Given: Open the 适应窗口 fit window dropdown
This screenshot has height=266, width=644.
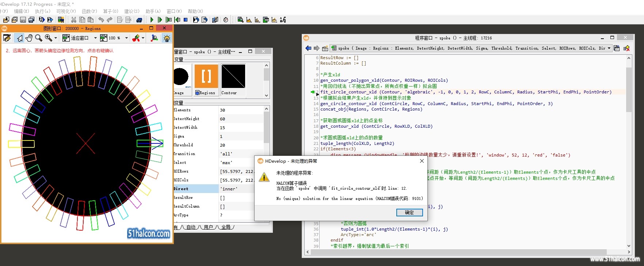Looking at the screenshot, I should pos(95,38).
